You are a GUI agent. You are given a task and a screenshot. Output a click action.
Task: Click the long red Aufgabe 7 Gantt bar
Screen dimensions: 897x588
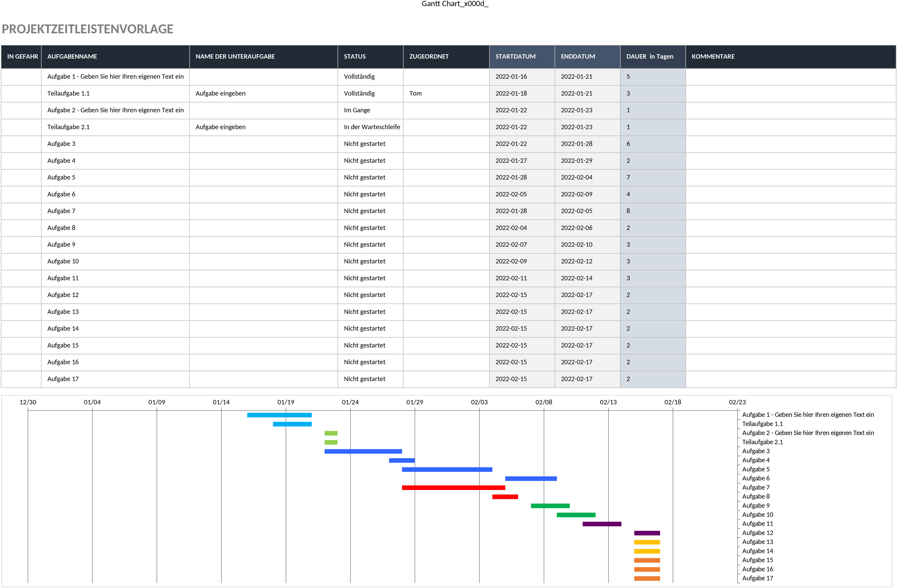click(454, 488)
